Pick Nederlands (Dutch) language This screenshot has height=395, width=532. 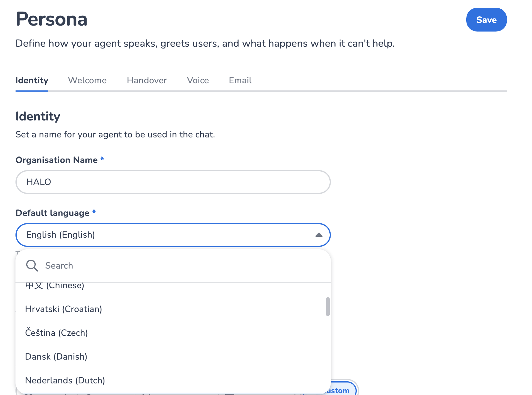coord(173,380)
